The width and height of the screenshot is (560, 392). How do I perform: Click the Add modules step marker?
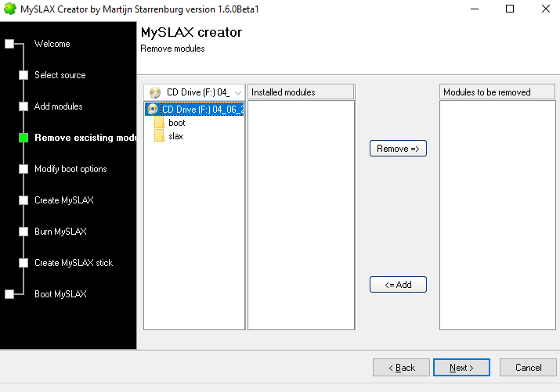[23, 106]
